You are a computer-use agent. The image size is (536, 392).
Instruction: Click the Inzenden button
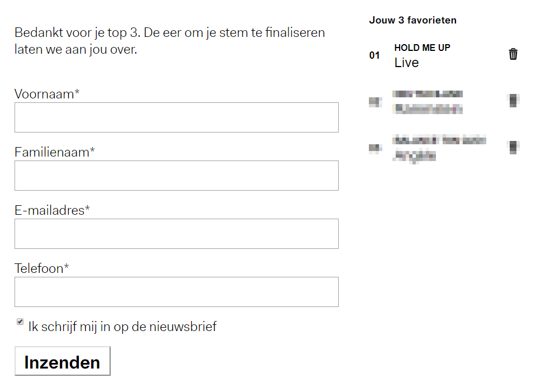62,361
